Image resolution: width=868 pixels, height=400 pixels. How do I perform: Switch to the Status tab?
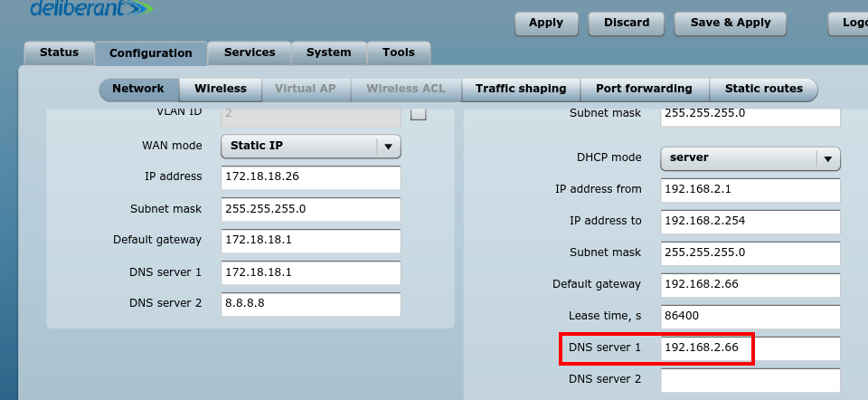[x=60, y=52]
